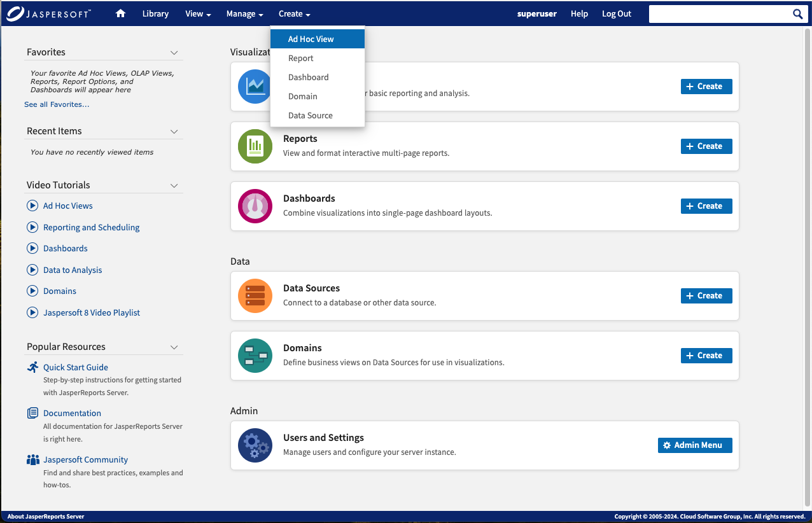
Task: Click into the search input field
Action: (720, 14)
